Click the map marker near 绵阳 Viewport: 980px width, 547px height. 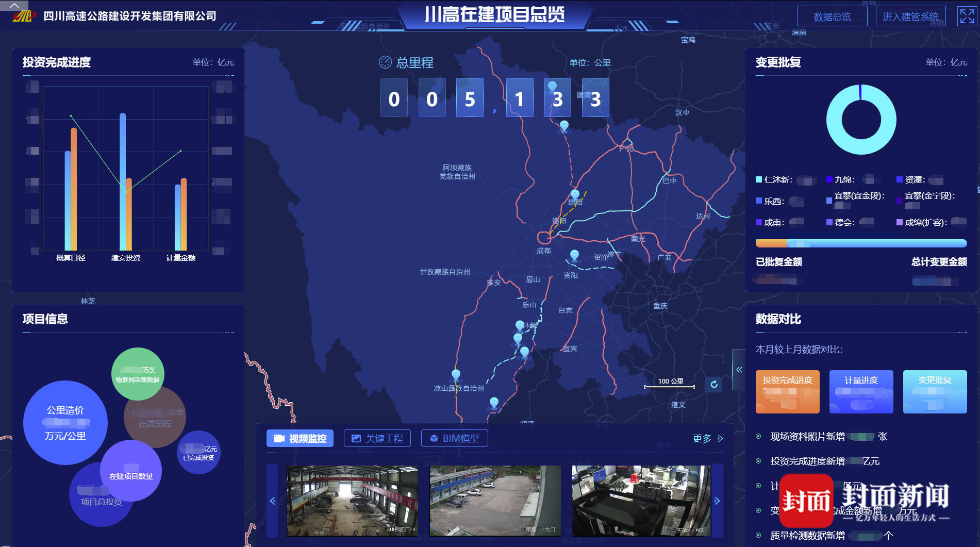pyautogui.click(x=575, y=195)
